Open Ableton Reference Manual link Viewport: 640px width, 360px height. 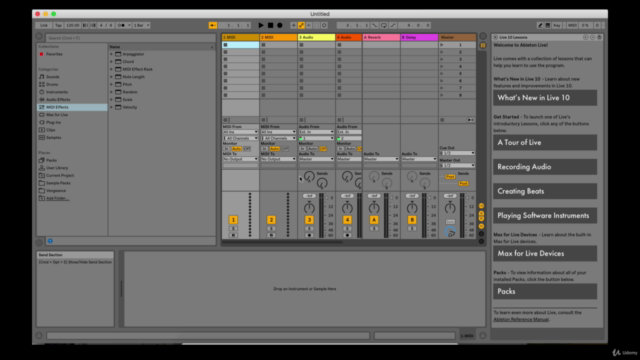pos(521,320)
